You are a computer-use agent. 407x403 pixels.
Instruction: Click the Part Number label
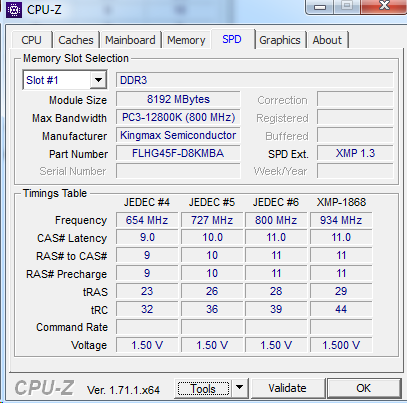pos(78,154)
